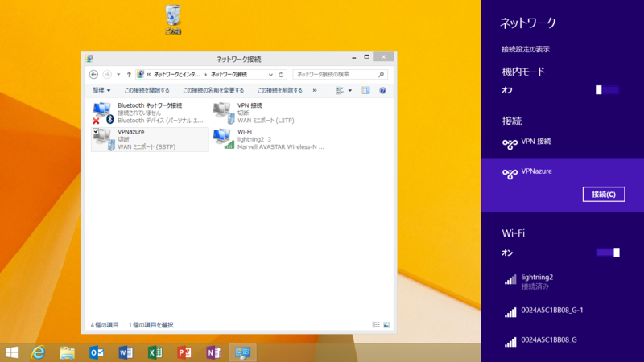Go up one folder level with Up arrow
This screenshot has height=362, width=644.
[x=129, y=74]
